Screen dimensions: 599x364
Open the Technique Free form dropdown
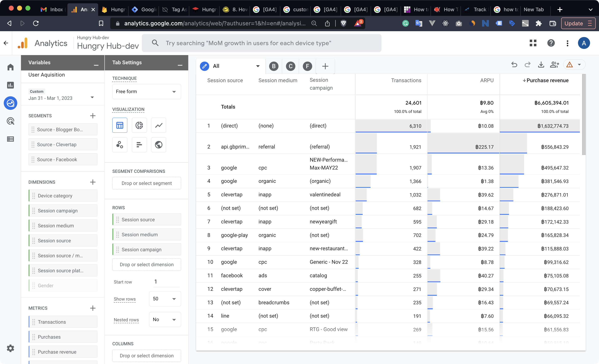pos(146,92)
